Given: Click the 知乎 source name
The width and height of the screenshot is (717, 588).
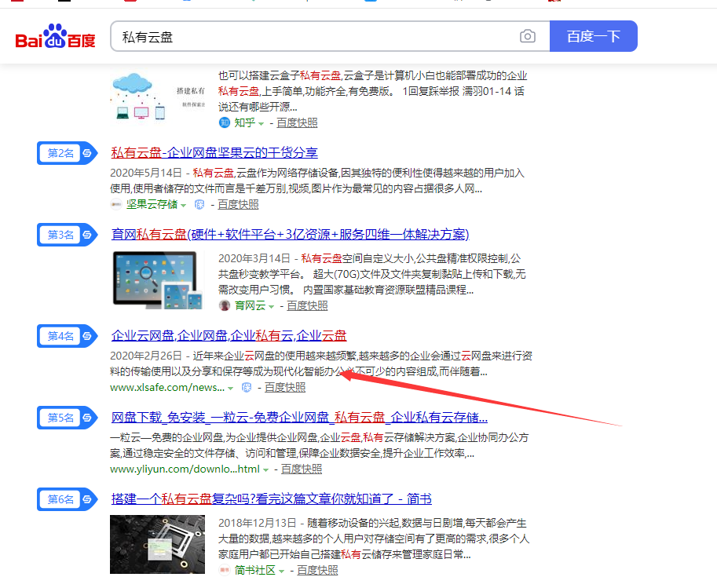Looking at the screenshot, I should pyautogui.click(x=245, y=122).
